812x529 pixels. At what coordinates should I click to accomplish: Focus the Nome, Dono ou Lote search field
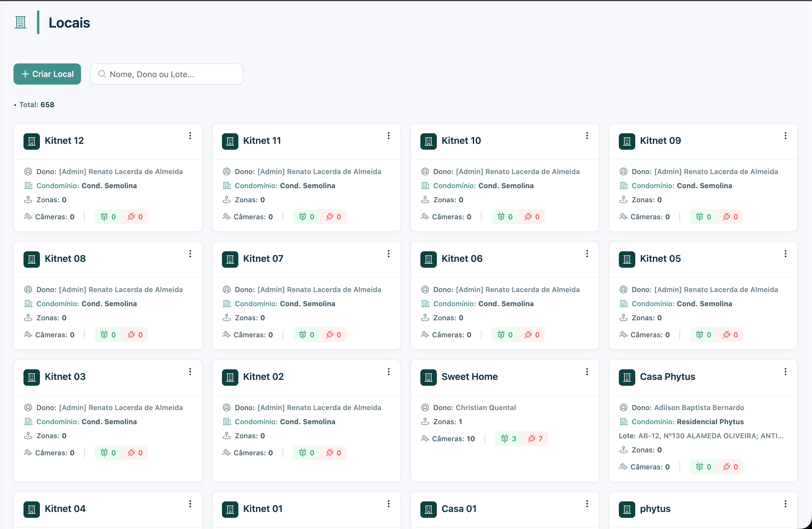pos(166,74)
